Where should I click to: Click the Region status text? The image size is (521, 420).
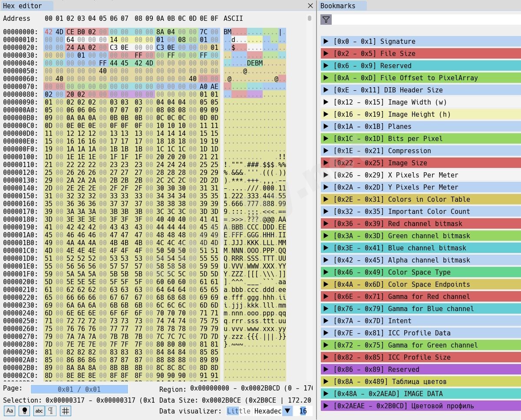[x=236, y=389]
